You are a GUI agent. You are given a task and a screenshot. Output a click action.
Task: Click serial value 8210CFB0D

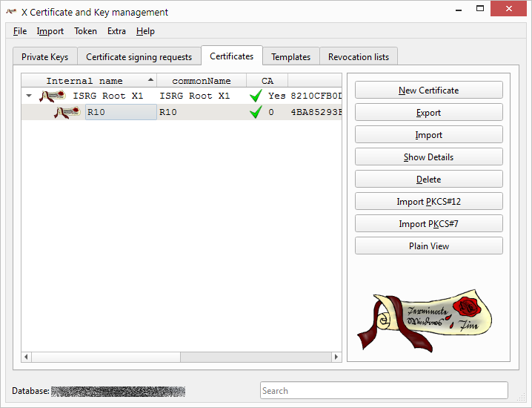click(316, 96)
